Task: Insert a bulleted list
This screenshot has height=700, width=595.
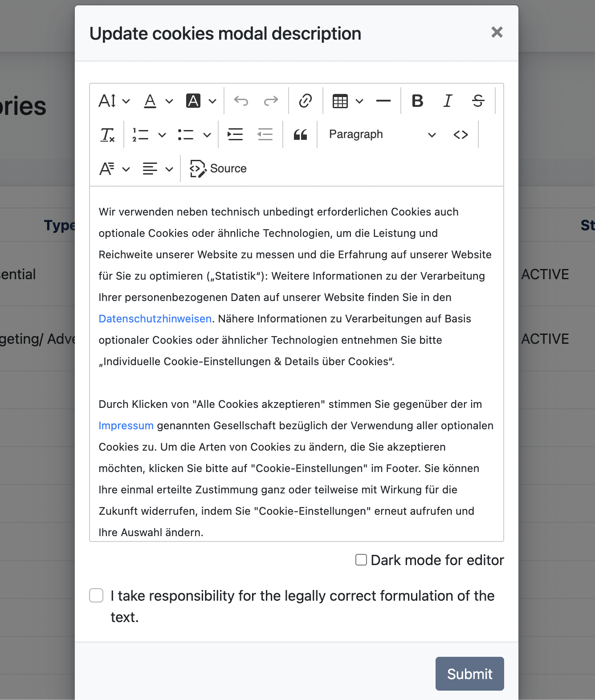Action: (186, 134)
